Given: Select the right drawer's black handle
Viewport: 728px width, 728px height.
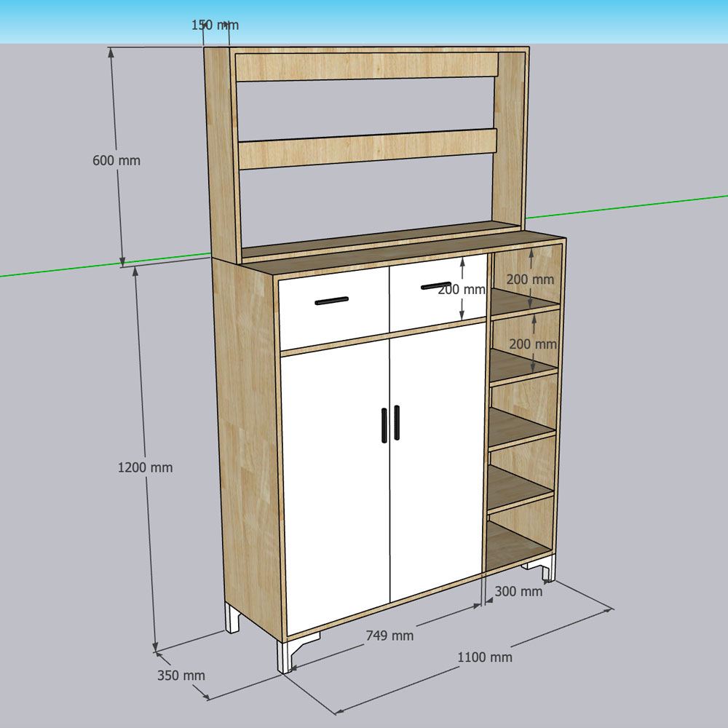Looking at the screenshot, I should pos(436,285).
